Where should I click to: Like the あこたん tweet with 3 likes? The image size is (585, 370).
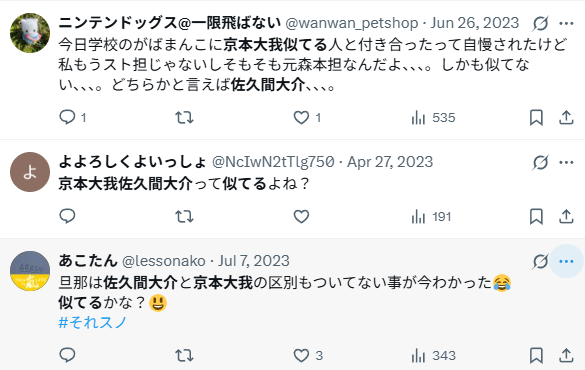tap(308, 355)
